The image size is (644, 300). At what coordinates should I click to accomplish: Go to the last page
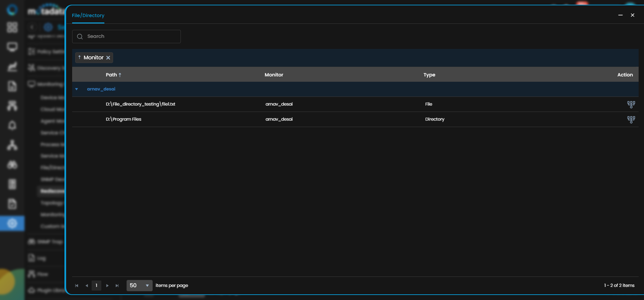pos(117,286)
